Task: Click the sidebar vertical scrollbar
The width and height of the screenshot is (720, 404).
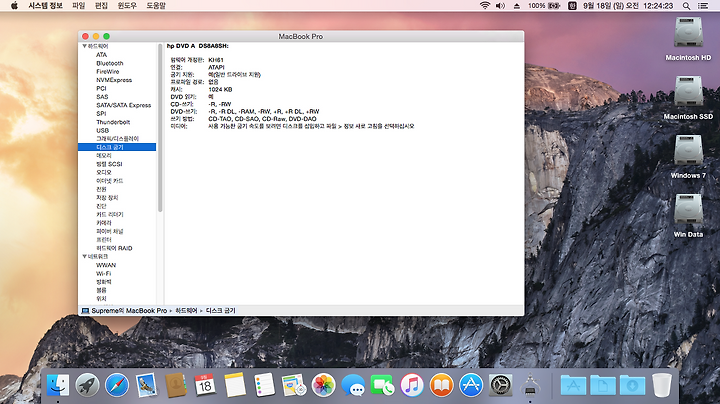Action: [x=160, y=128]
